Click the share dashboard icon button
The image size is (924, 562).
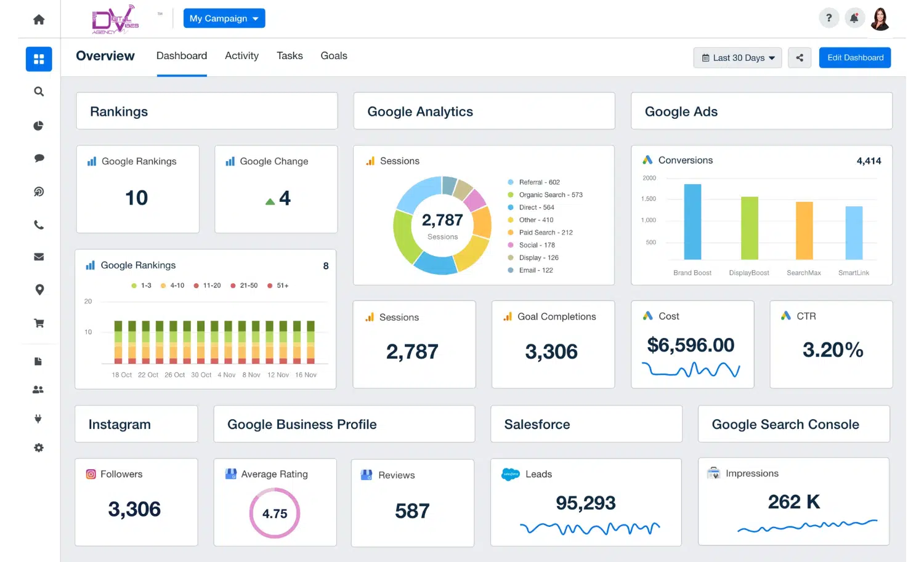(800, 58)
